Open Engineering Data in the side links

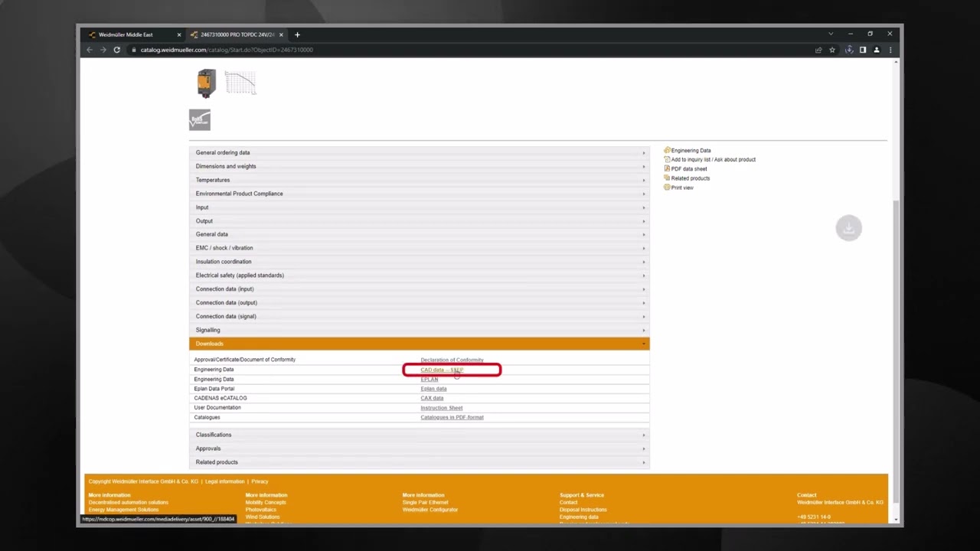[691, 151]
